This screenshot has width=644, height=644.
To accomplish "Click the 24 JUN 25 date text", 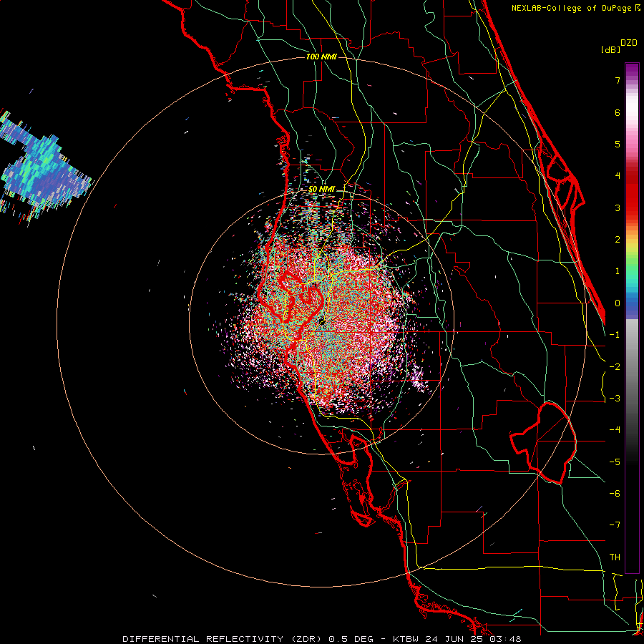I will [454, 639].
